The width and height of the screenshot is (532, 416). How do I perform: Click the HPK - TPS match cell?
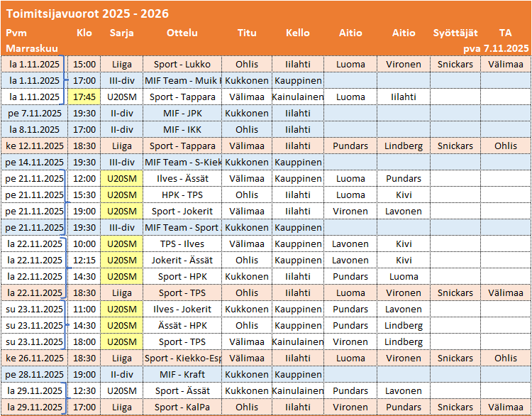(x=182, y=195)
